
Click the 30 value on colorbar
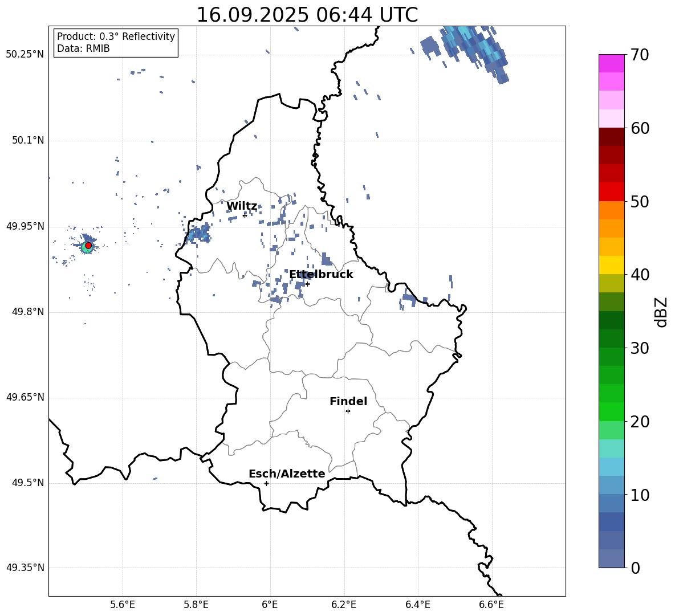pos(640,348)
